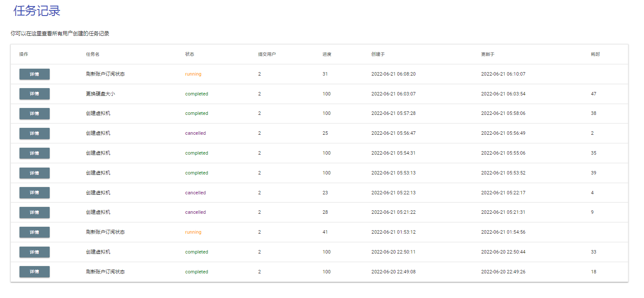
Task: Click 详情 on the 2022-06-20 22:50:11 创建虚拟机 task
Action: [34, 252]
